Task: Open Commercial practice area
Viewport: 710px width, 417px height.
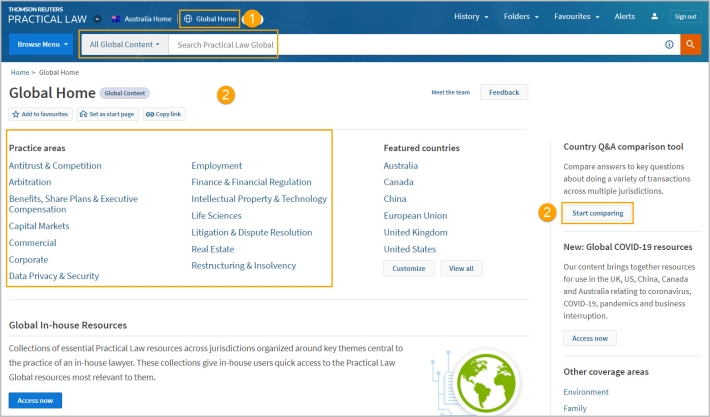Action: tap(33, 243)
